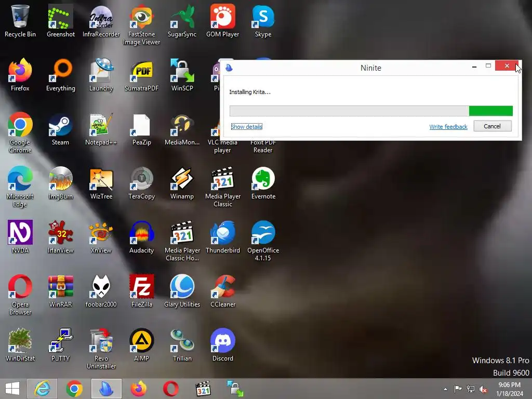Launch Internet Explorer from the taskbar
This screenshot has height=399, width=532.
pyautogui.click(x=42, y=389)
